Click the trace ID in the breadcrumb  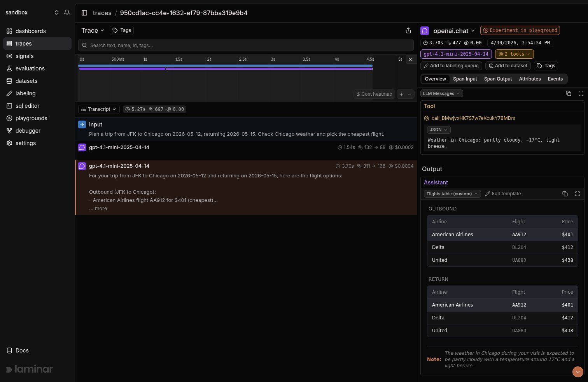tap(184, 13)
